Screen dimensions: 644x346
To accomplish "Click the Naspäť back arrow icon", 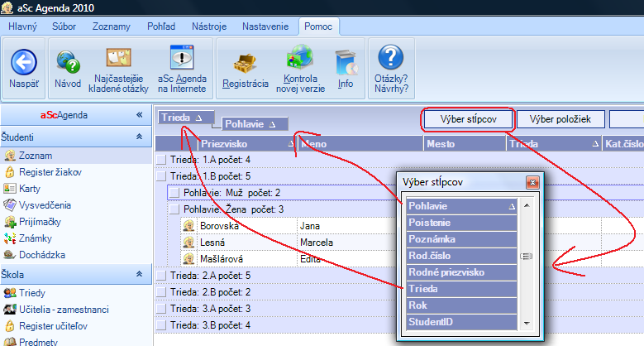I will click(24, 62).
